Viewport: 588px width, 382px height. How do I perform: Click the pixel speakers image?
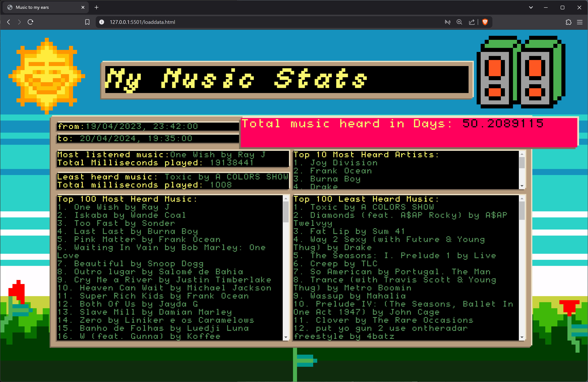pyautogui.click(x=521, y=72)
